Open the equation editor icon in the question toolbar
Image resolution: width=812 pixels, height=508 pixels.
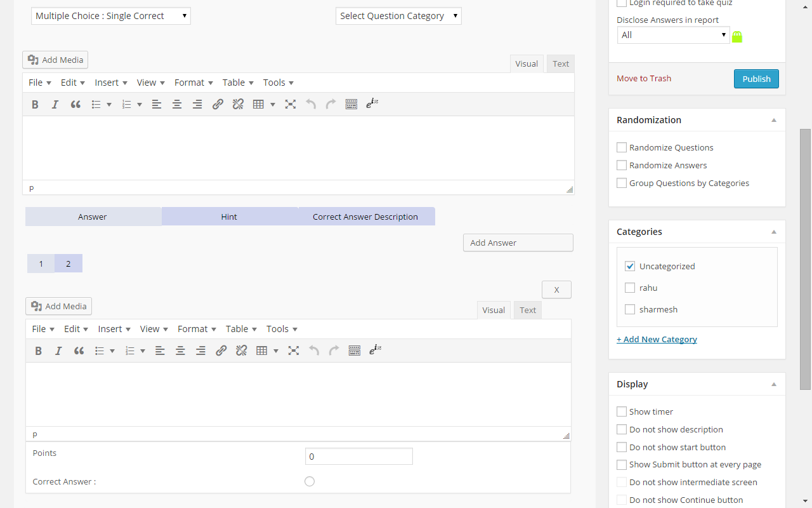click(x=372, y=104)
